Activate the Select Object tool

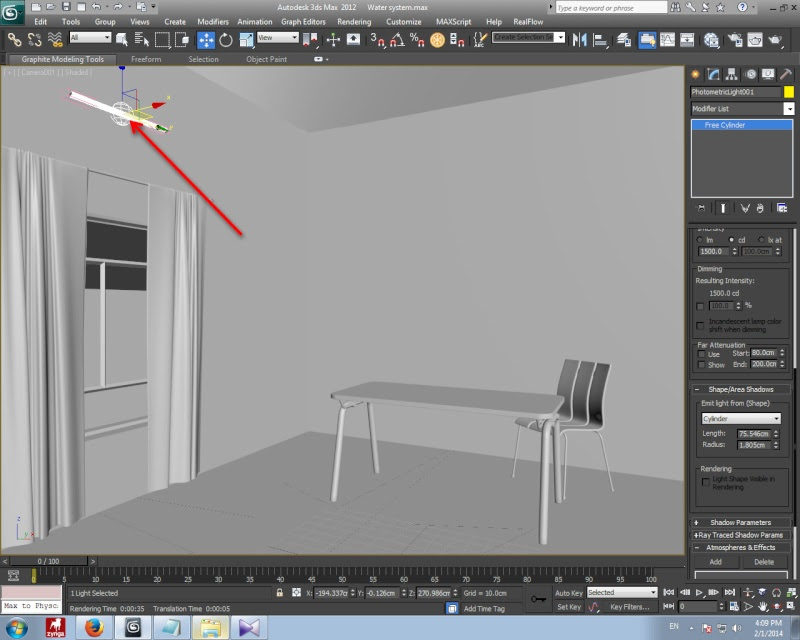122,39
